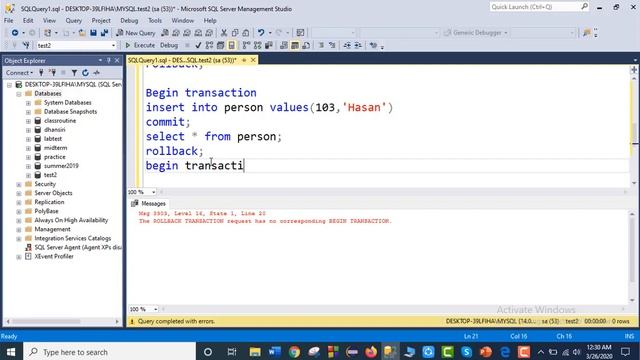Screen dimensions: 640x360
Task: Collapse the Databases folder node
Action: coord(19,94)
